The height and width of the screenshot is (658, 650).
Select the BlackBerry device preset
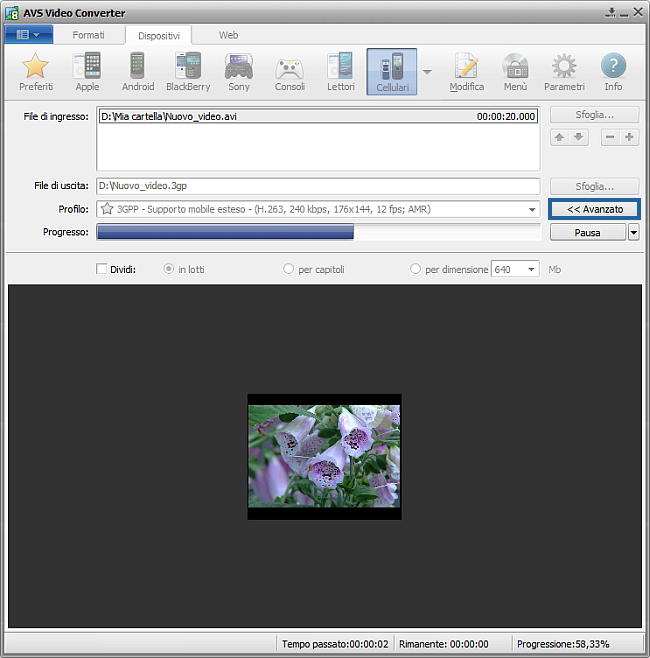[x=188, y=71]
